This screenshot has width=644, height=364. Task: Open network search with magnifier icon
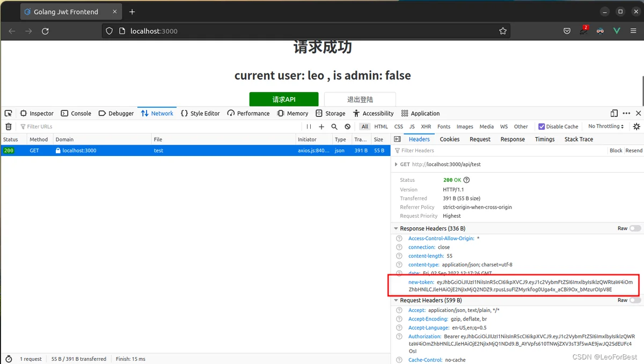pos(334,127)
